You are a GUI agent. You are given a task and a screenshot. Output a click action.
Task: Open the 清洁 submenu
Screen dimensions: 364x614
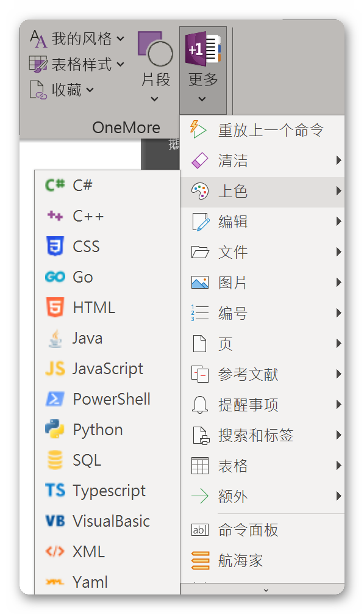(262, 161)
